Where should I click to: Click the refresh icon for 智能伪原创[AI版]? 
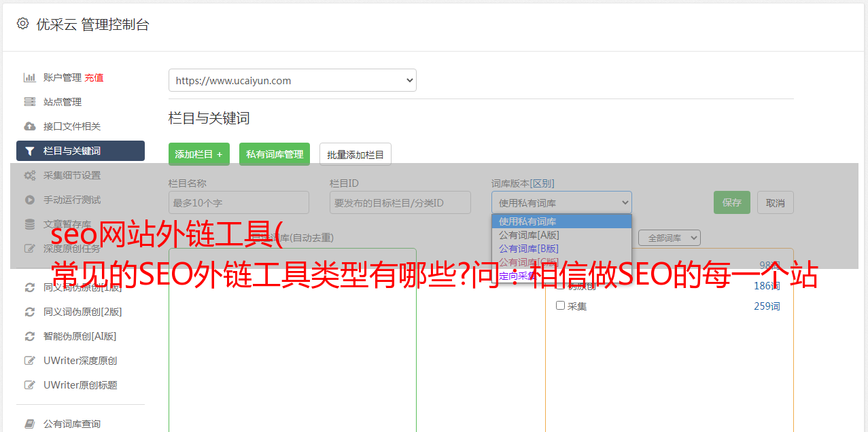(x=30, y=336)
